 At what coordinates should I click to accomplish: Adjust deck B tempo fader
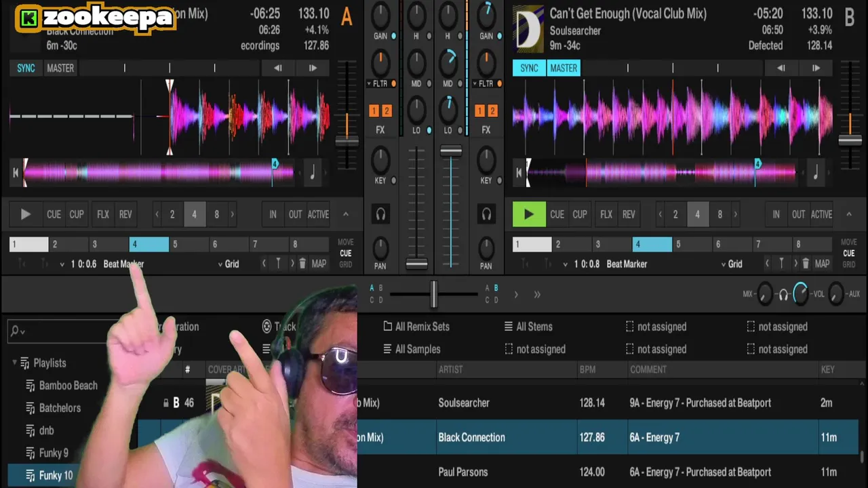(850, 140)
